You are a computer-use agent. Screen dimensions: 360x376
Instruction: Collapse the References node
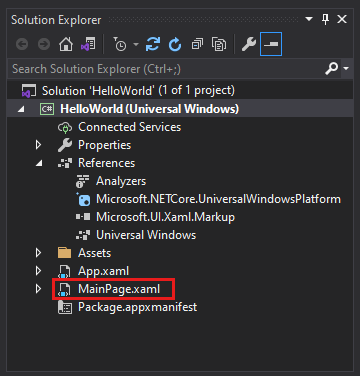pos(40,163)
